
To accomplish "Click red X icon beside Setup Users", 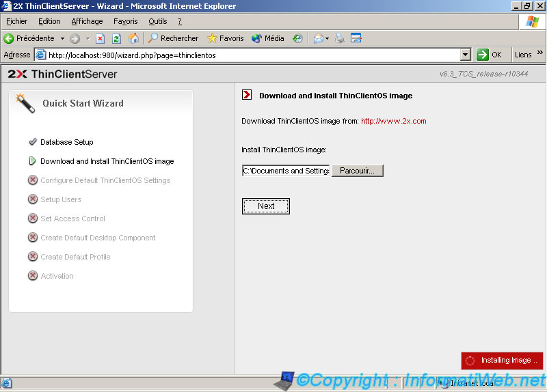I will click(33, 199).
